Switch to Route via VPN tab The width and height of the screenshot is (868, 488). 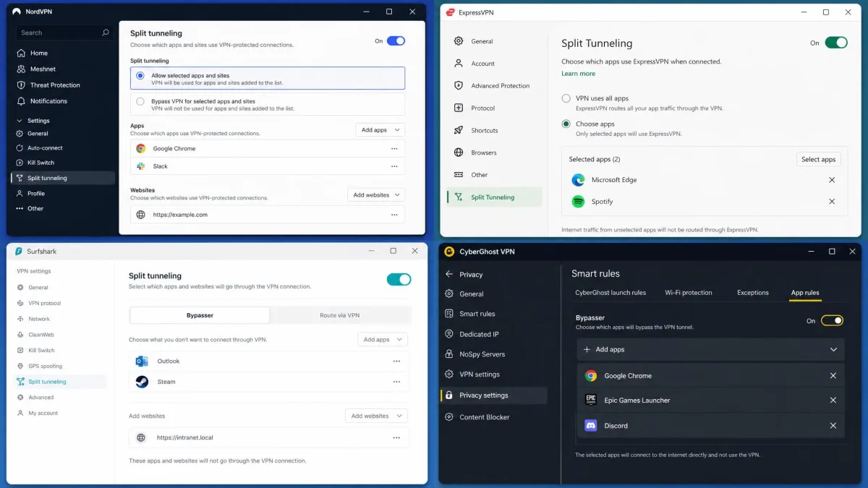pyautogui.click(x=339, y=315)
